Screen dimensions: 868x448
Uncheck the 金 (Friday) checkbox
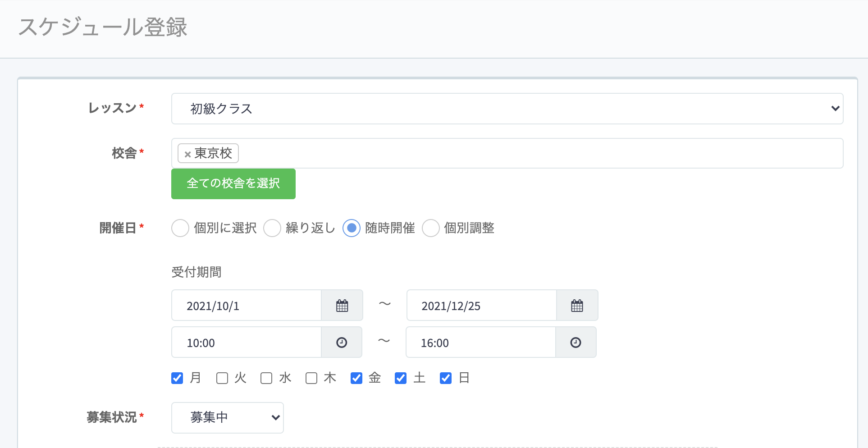point(356,378)
